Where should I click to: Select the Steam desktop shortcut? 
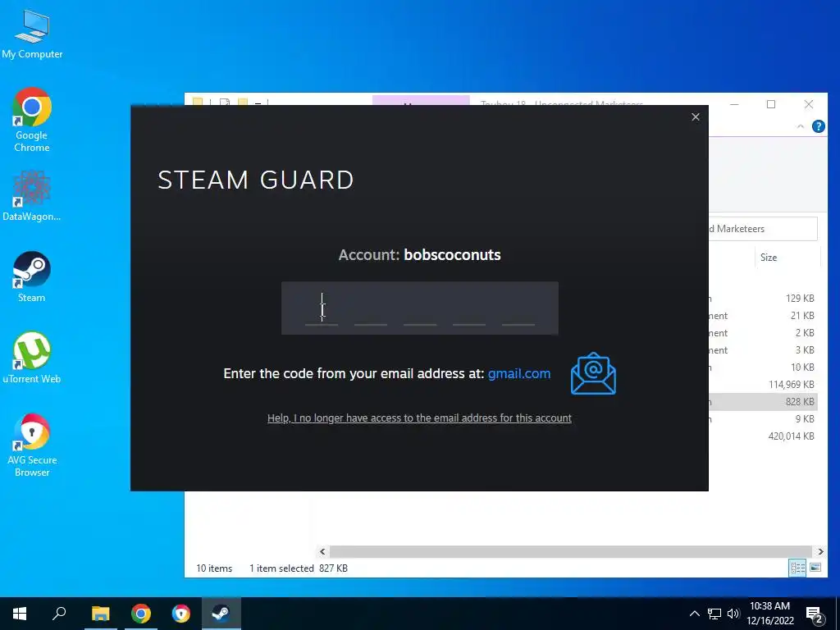tap(32, 276)
